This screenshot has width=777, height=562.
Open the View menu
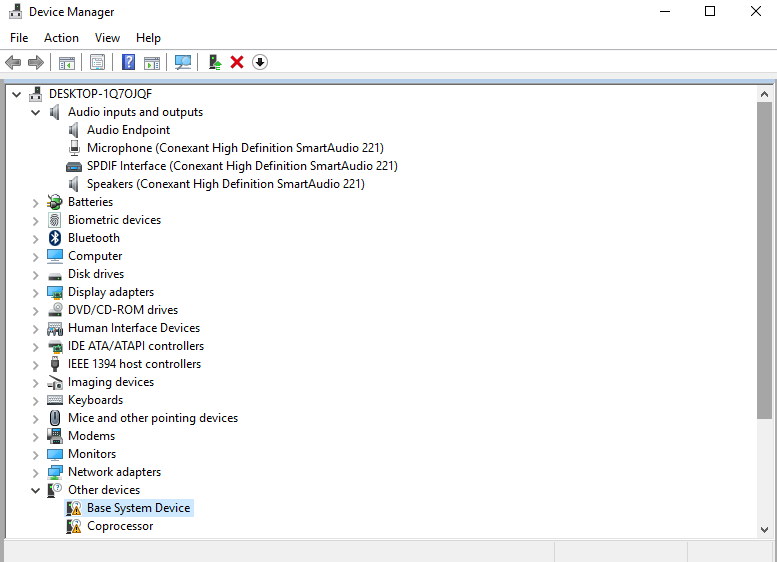click(x=107, y=38)
